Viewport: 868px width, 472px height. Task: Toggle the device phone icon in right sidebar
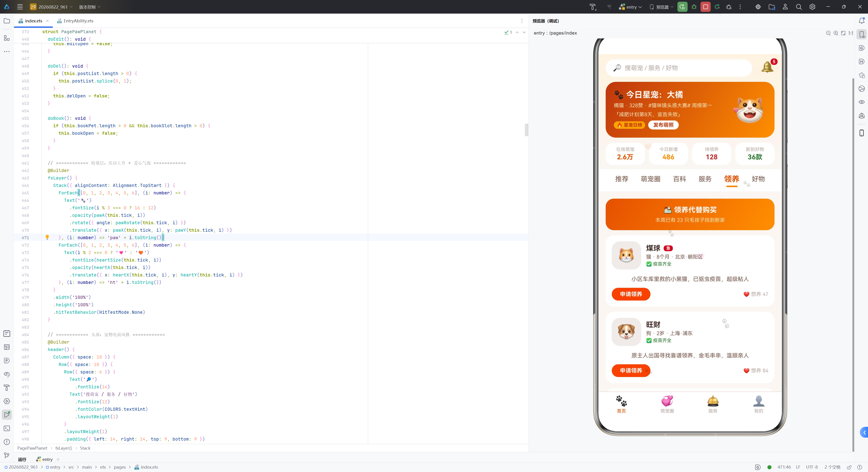click(x=862, y=133)
